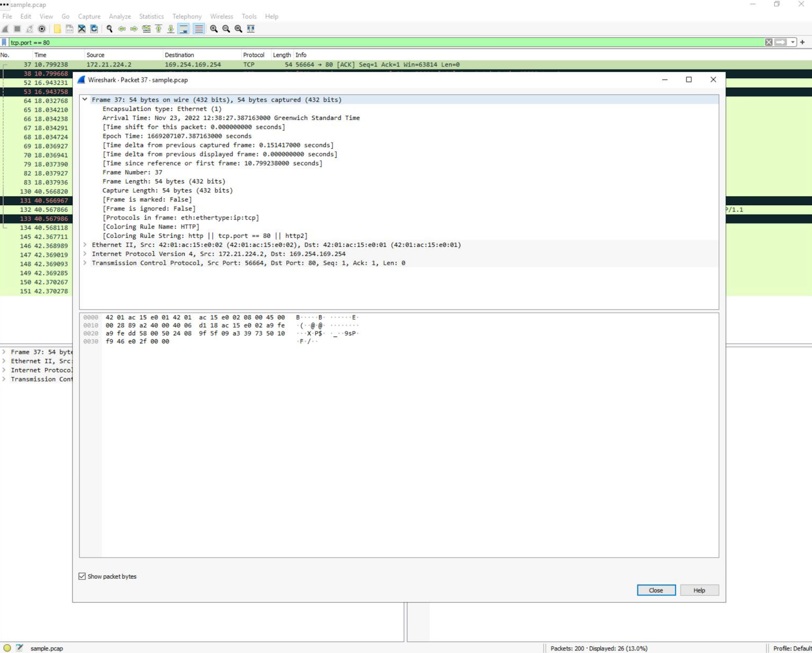812x653 pixels.
Task: Open the View menu
Action: (46, 16)
